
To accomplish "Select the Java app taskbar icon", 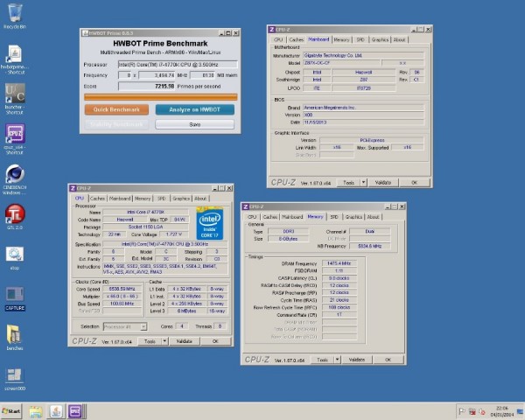I will 56,411.
